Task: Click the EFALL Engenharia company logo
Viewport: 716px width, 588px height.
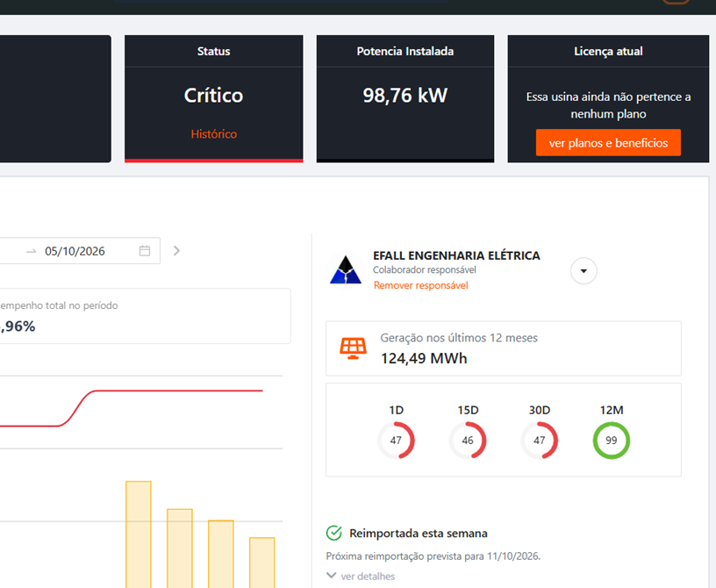Action: coord(346,269)
